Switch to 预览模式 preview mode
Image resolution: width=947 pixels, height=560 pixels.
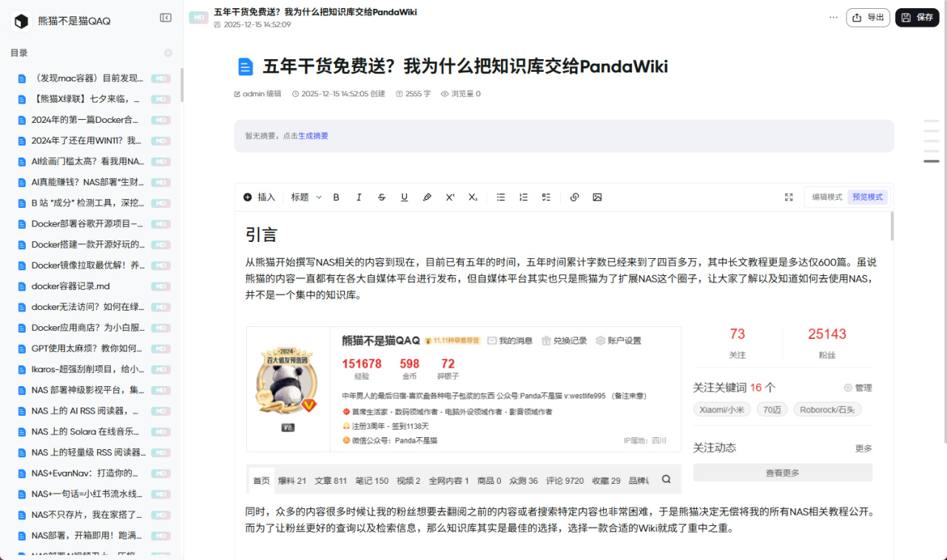coord(868,197)
